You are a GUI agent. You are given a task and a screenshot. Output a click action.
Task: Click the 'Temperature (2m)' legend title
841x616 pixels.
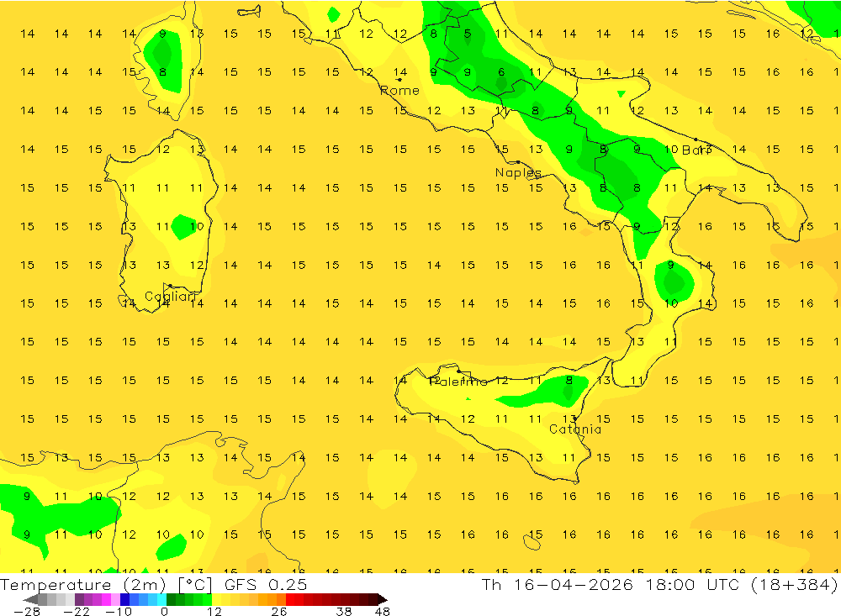(x=83, y=585)
